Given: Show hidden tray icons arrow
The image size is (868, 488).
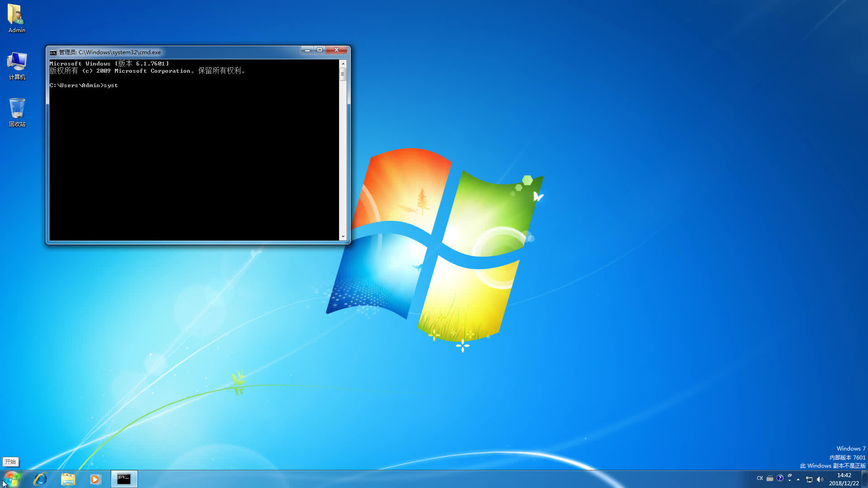Looking at the screenshot, I should click(798, 479).
